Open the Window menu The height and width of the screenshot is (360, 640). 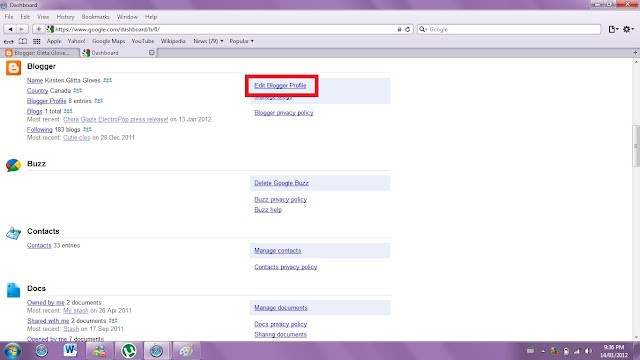pos(127,17)
